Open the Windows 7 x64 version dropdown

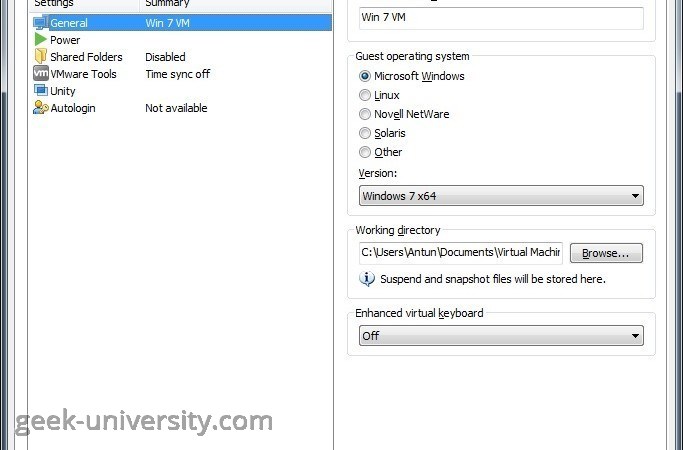[x=501, y=196]
